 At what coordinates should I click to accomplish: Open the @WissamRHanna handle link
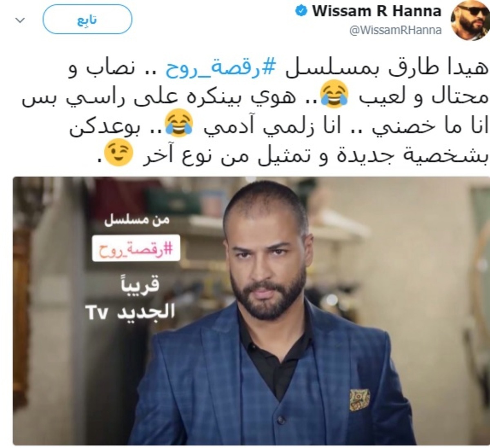396,30
